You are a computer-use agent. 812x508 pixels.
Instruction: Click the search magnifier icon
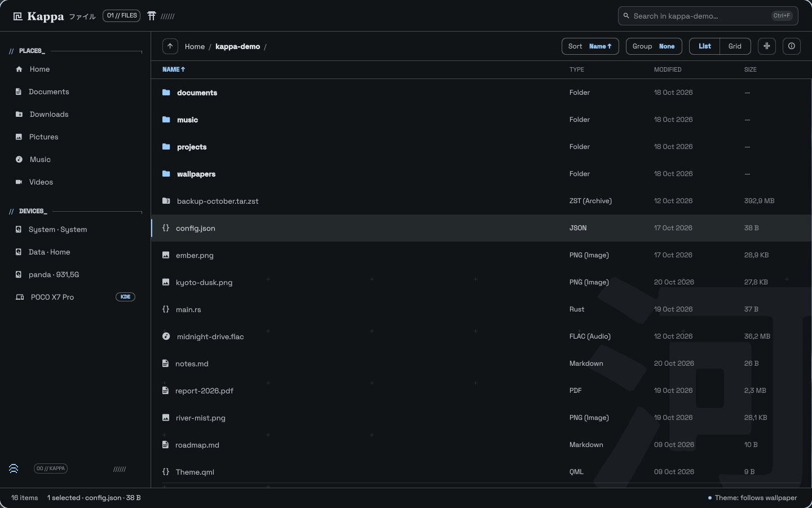pyautogui.click(x=626, y=16)
